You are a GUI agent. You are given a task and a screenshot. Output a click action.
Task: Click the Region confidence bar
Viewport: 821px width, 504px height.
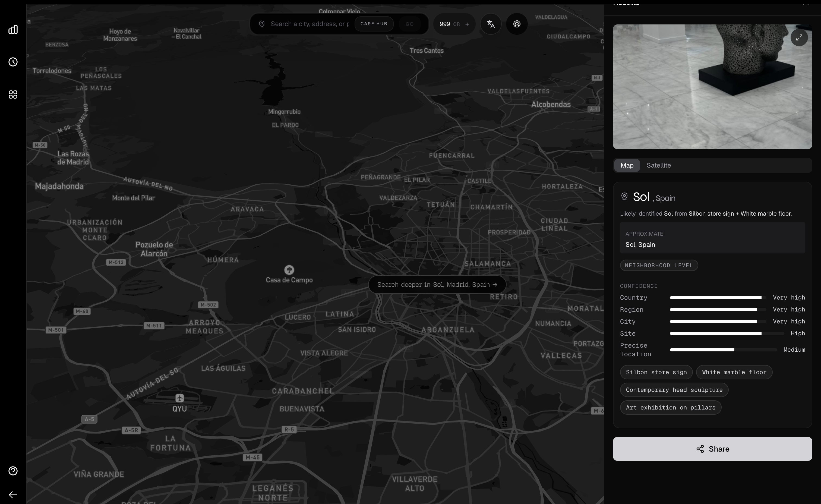pyautogui.click(x=718, y=310)
